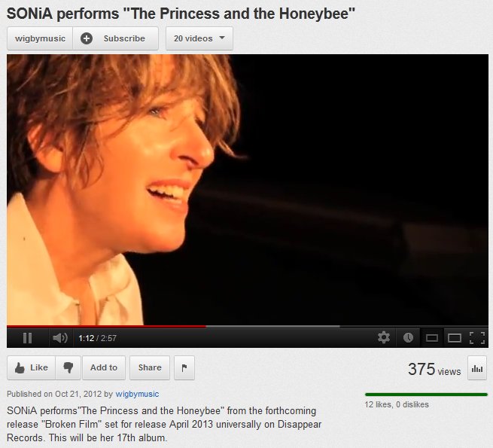Click the Like thumbs-up button
Viewport: 493px width, 448px height.
pyautogui.click(x=31, y=367)
